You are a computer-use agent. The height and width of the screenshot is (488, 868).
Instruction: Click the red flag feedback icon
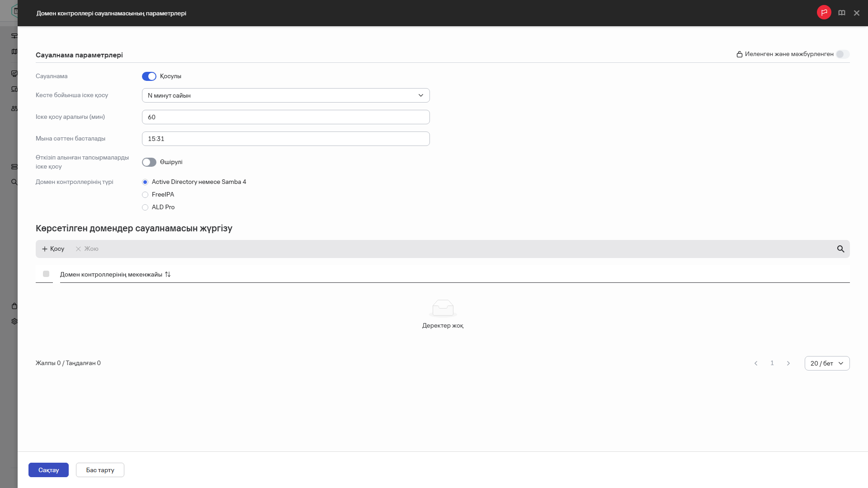tap(824, 13)
